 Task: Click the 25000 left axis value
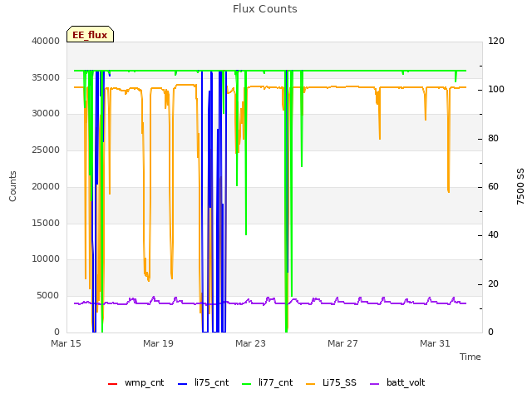(x=46, y=150)
